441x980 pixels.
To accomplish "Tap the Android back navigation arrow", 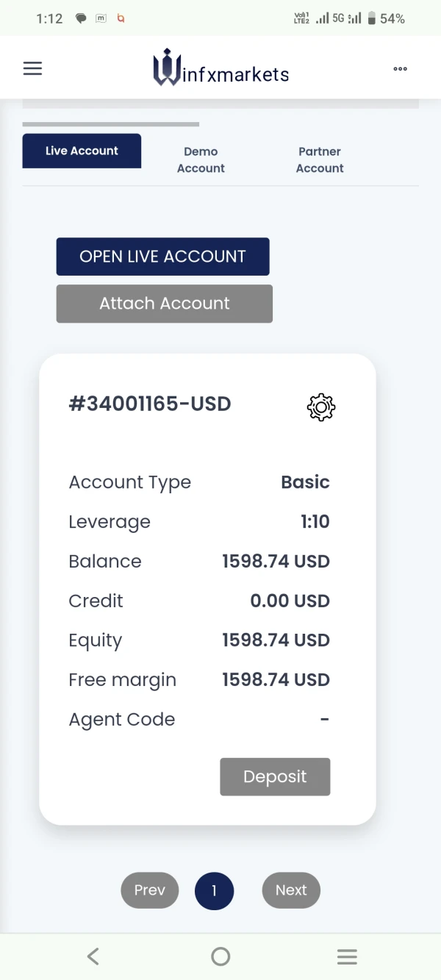I will (x=93, y=956).
